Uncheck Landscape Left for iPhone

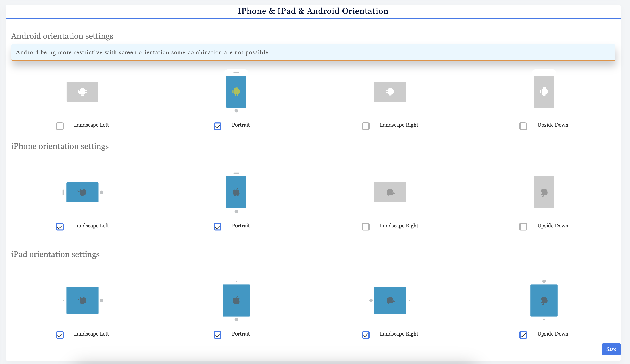60,227
